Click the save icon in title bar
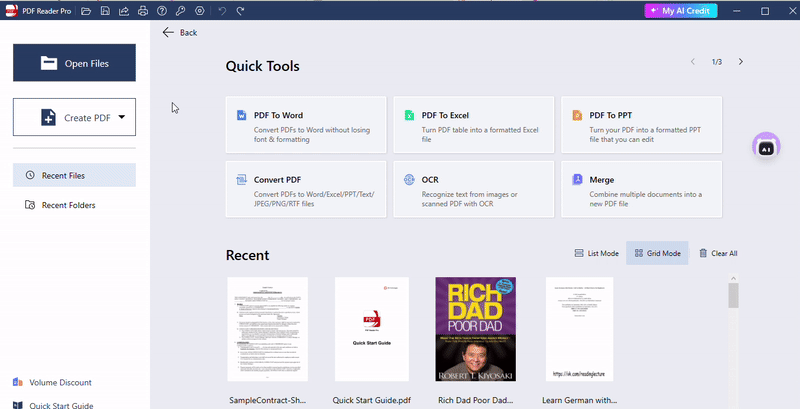 105,11
